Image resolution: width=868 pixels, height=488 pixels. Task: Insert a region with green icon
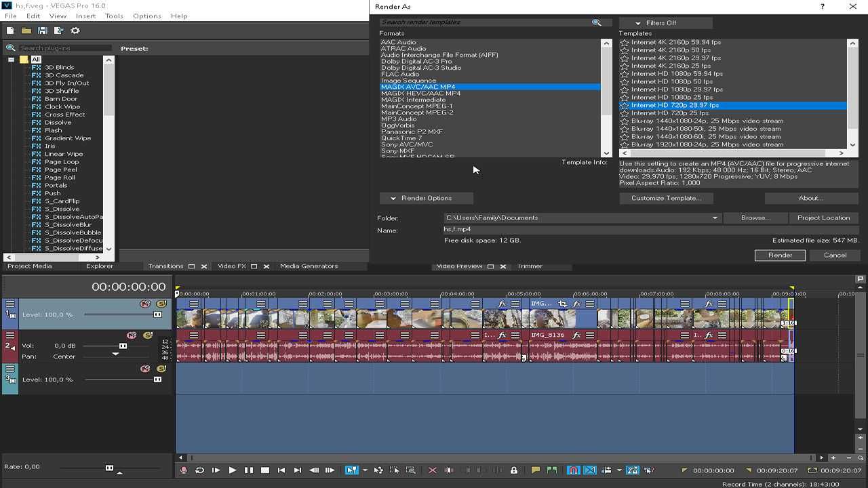552,470
